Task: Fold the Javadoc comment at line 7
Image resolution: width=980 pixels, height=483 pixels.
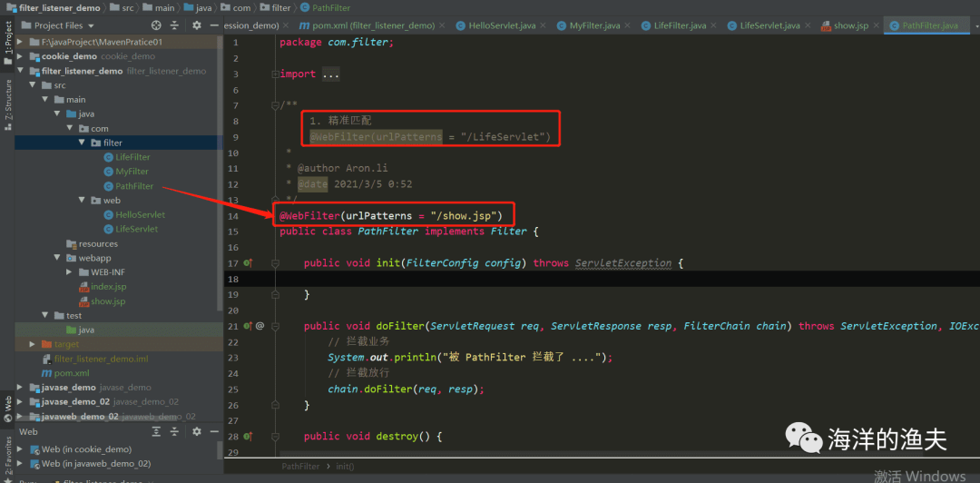Action: (x=275, y=105)
